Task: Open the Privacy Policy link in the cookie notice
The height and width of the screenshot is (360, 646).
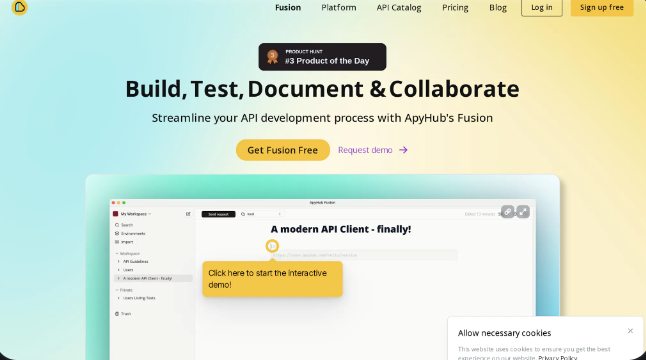Action: click(557, 358)
